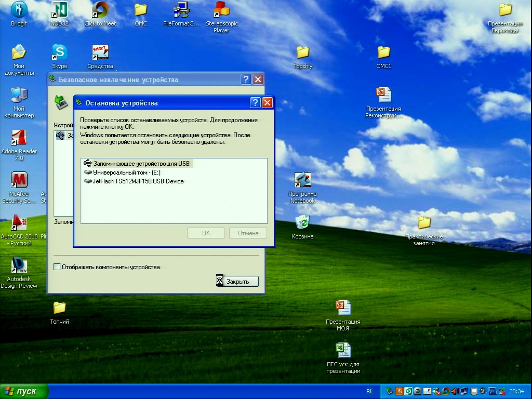Close the Остановка устройства dialog

[x=268, y=102]
